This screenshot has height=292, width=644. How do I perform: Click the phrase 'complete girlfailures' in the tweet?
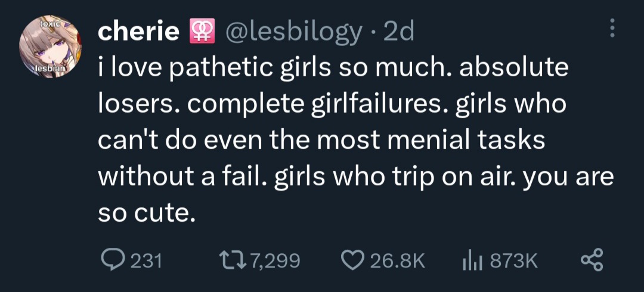320,105
